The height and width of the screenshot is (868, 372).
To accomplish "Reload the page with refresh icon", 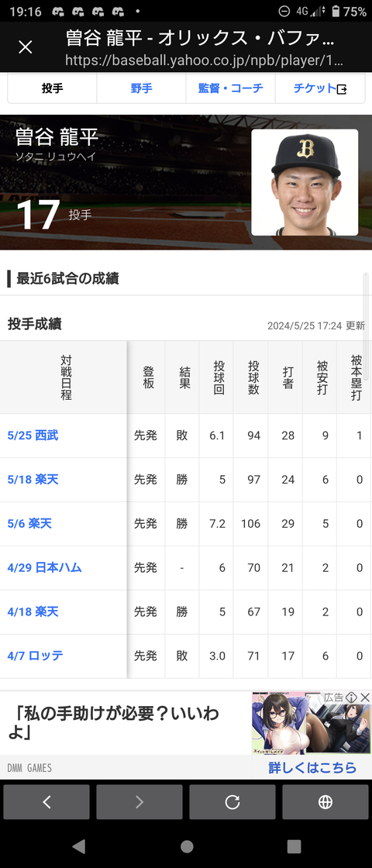I will coord(232,801).
